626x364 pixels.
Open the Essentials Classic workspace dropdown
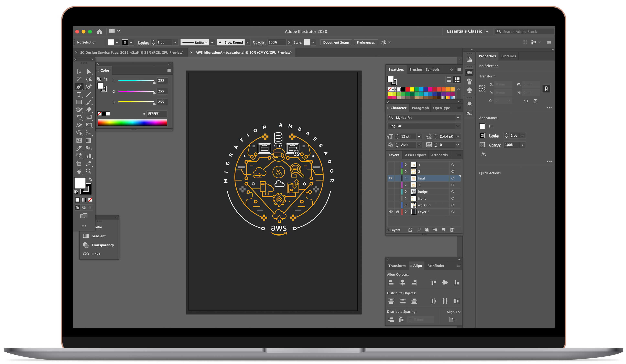point(467,31)
